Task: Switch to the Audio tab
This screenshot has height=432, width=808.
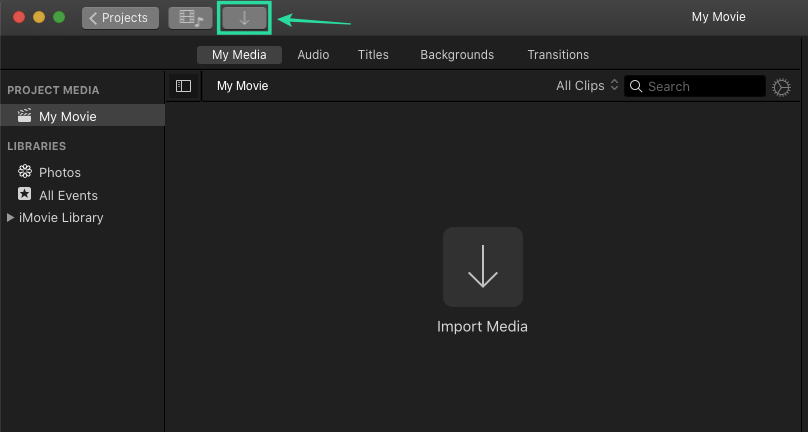Action: [x=313, y=55]
